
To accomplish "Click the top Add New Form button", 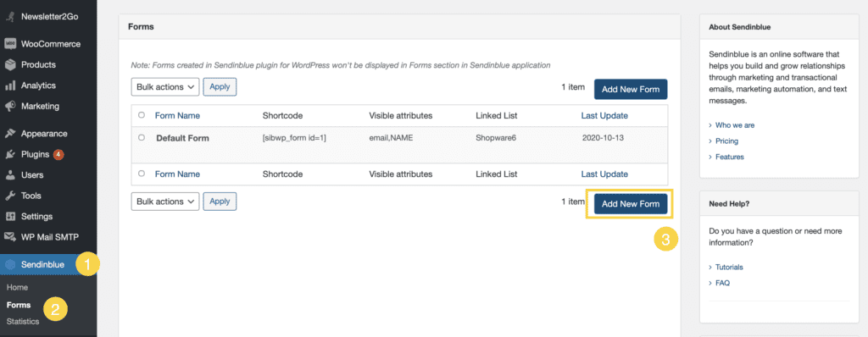I will [x=631, y=89].
